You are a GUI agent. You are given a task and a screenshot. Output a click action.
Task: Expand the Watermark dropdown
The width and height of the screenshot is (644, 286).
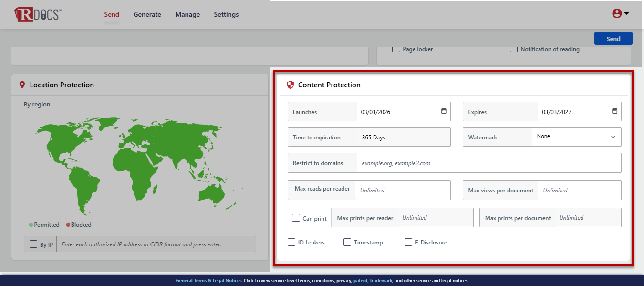coord(576,137)
